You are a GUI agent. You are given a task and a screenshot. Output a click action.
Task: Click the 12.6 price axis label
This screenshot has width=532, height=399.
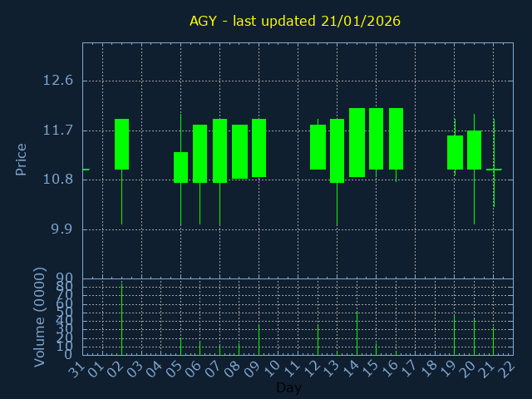(57, 81)
